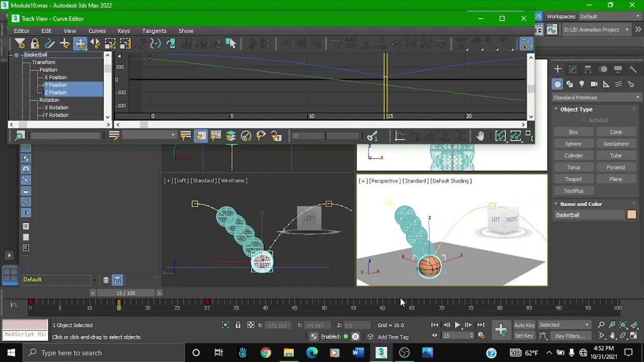Open the Selected key filter dropdown
This screenshot has width=644, height=362.
coord(565,325)
